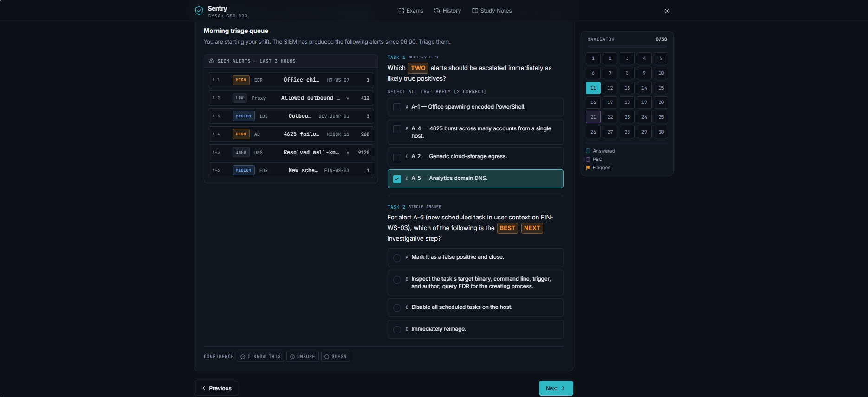Screen dimensions: 868x397
Task: Select alert row A-1 Office chi… HR-WS-07
Action: [x=291, y=80]
